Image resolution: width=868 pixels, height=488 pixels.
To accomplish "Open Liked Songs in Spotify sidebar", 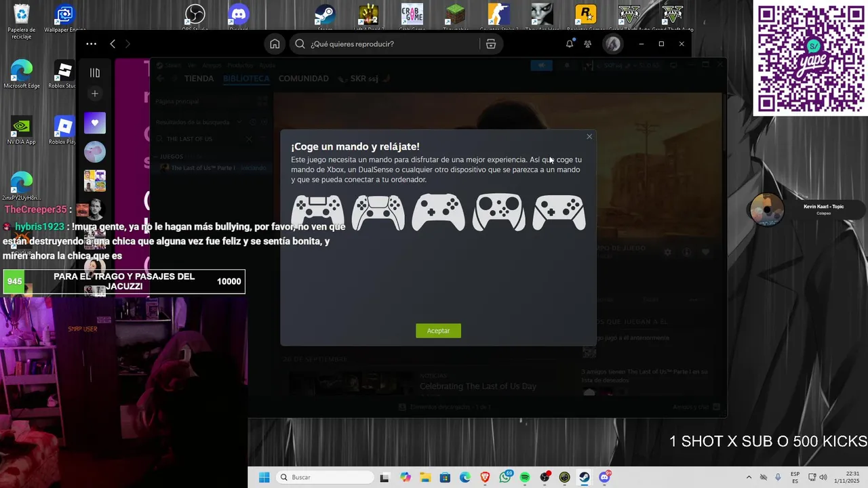I will (x=95, y=123).
